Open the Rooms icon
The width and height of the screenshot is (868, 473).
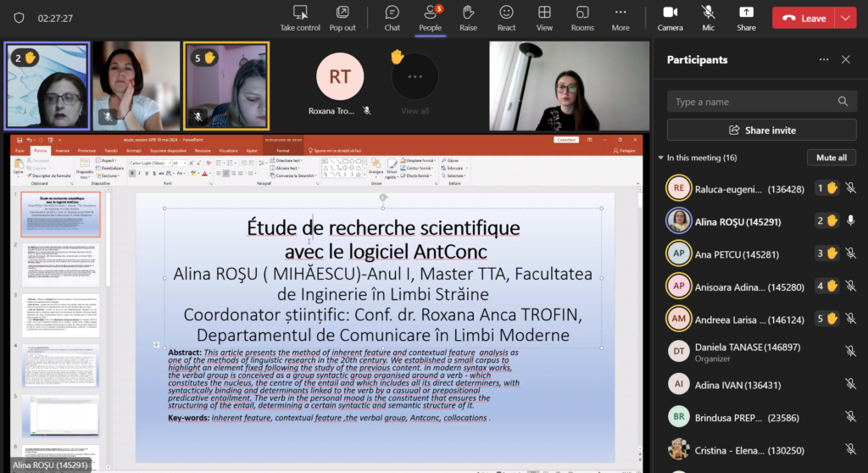tap(582, 18)
